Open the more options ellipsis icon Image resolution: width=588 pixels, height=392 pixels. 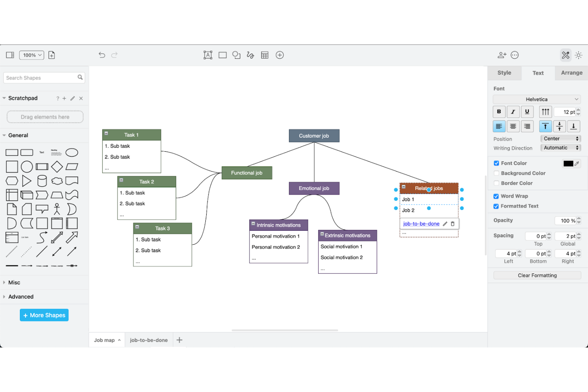tap(515, 55)
